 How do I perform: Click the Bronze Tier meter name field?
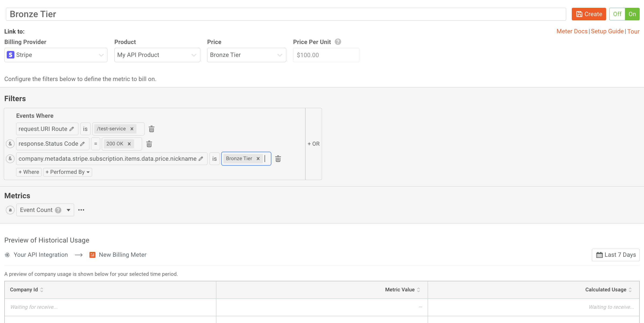pos(286,14)
